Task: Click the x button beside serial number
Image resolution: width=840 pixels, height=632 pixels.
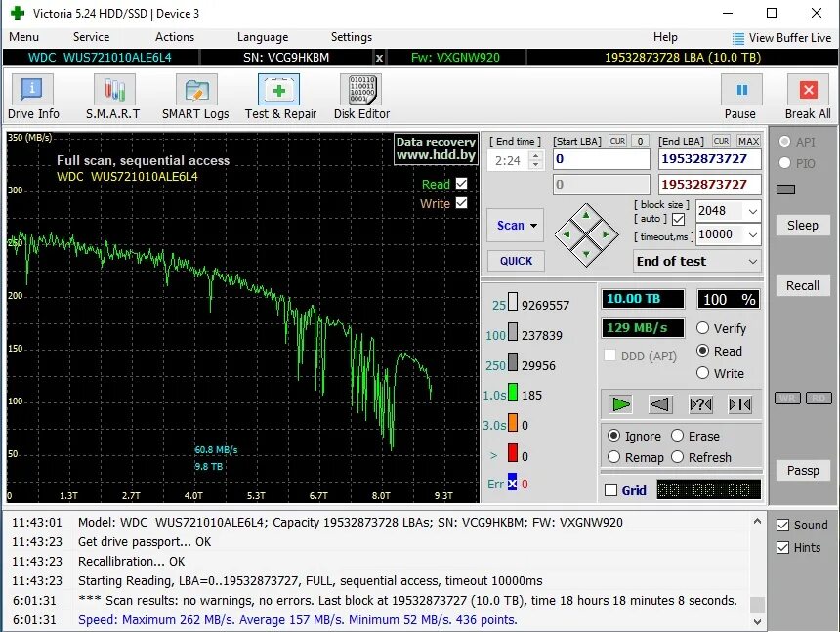Action: point(379,58)
